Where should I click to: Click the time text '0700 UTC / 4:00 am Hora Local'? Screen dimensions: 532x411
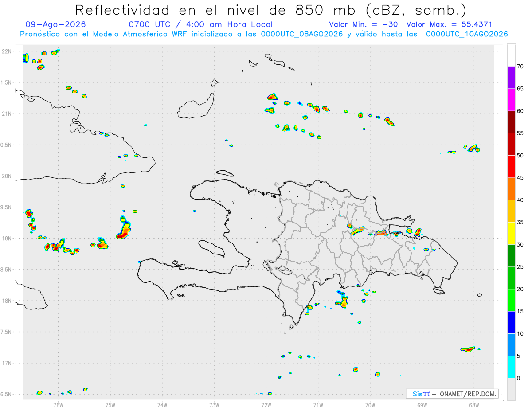tap(200, 24)
